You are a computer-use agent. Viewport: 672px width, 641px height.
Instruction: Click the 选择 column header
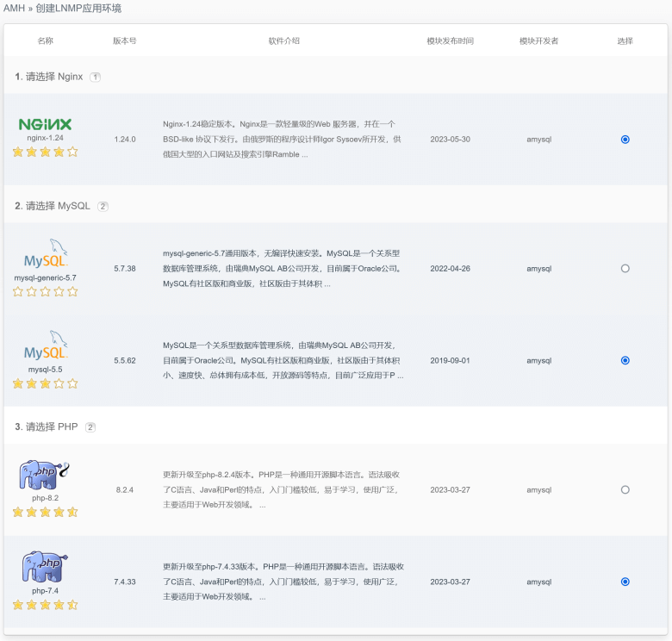[x=625, y=40]
